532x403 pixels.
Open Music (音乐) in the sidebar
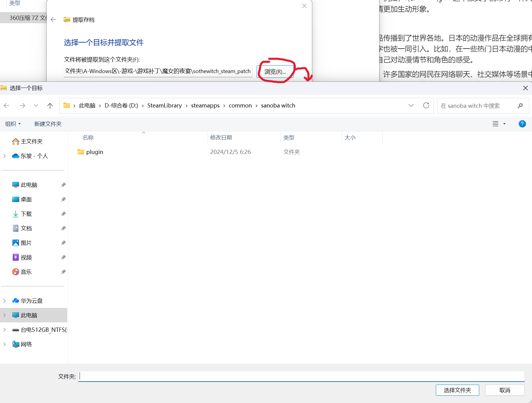tap(26, 272)
